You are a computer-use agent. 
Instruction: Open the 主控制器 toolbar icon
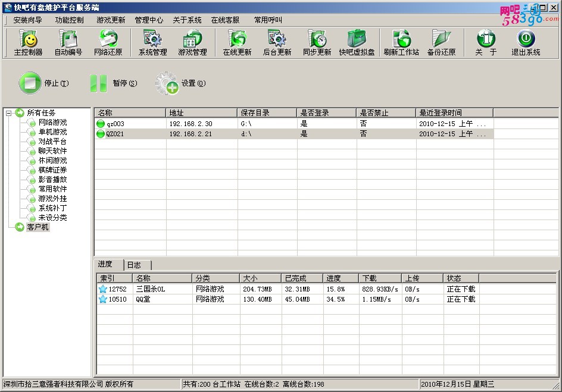pos(29,43)
